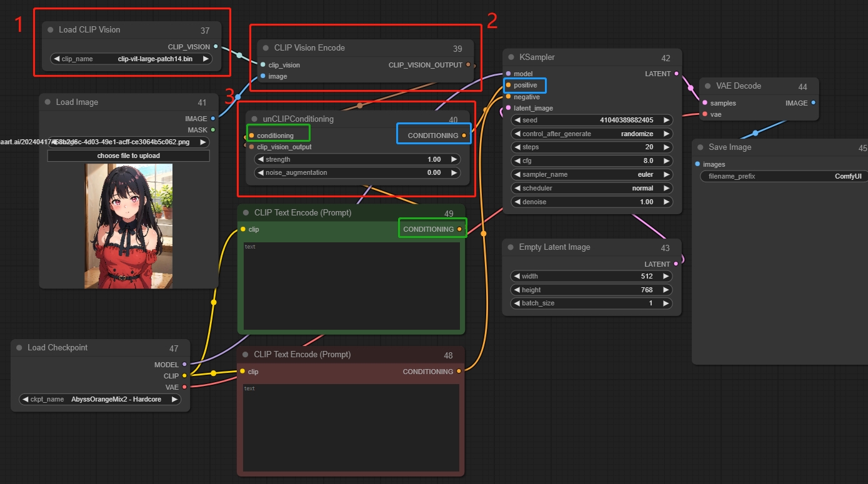This screenshot has height=484, width=868.
Task: Open the ckpt_name AbyssOrangeMix2 selector
Action: click(x=100, y=399)
